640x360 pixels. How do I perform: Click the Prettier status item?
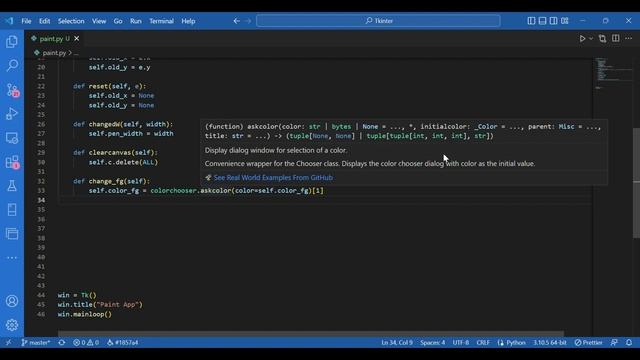click(x=588, y=342)
